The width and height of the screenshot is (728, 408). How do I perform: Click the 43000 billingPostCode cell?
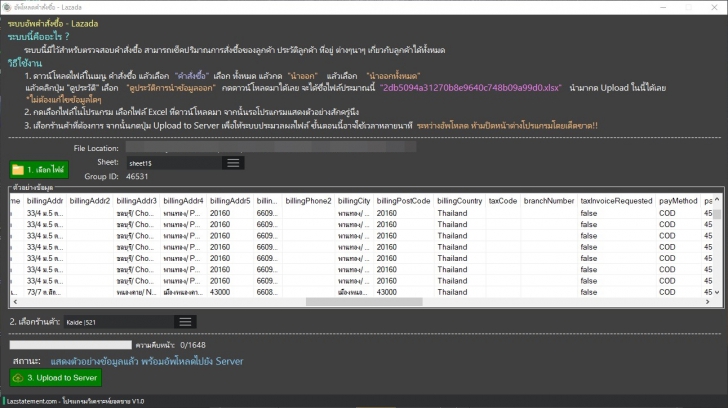[x=403, y=292]
